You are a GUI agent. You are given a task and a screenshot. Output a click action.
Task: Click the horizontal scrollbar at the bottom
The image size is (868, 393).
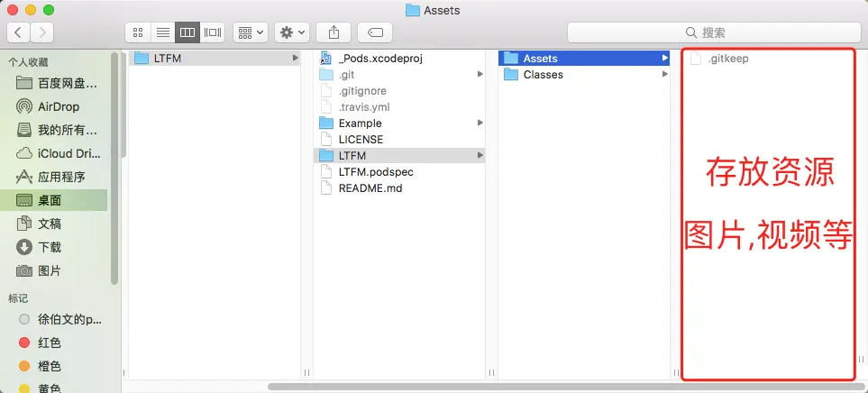(x=564, y=387)
